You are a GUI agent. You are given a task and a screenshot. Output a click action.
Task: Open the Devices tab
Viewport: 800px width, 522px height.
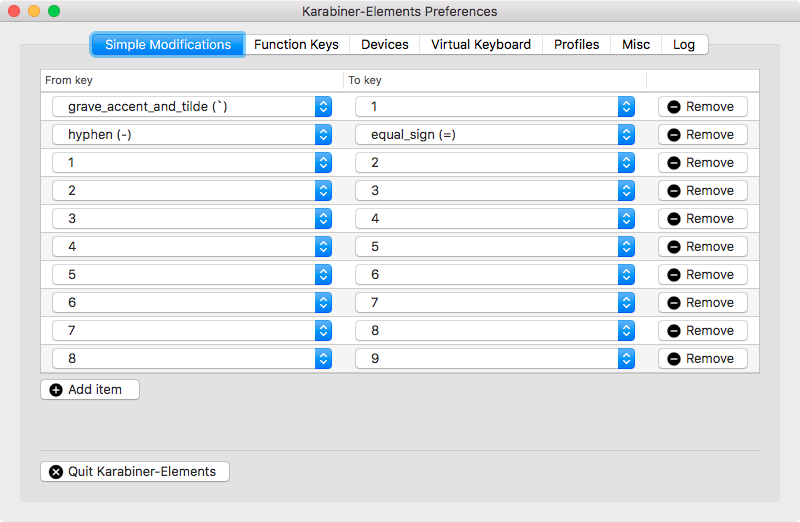(x=385, y=45)
